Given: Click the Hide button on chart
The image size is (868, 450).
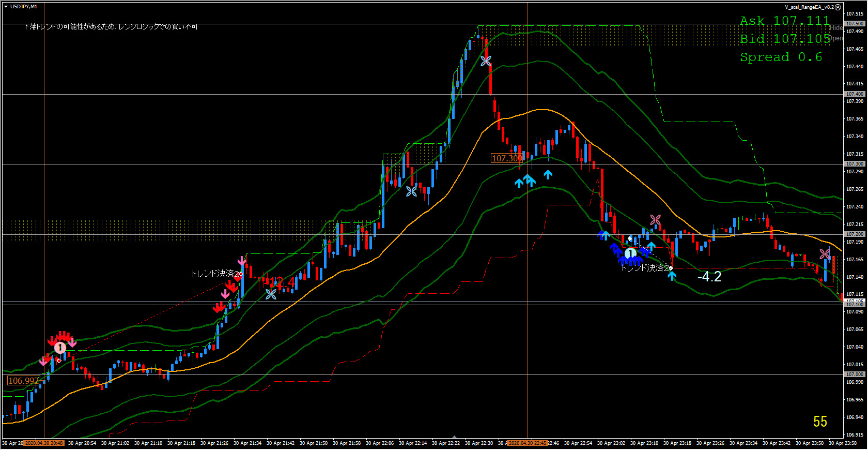Looking at the screenshot, I should click(836, 28).
